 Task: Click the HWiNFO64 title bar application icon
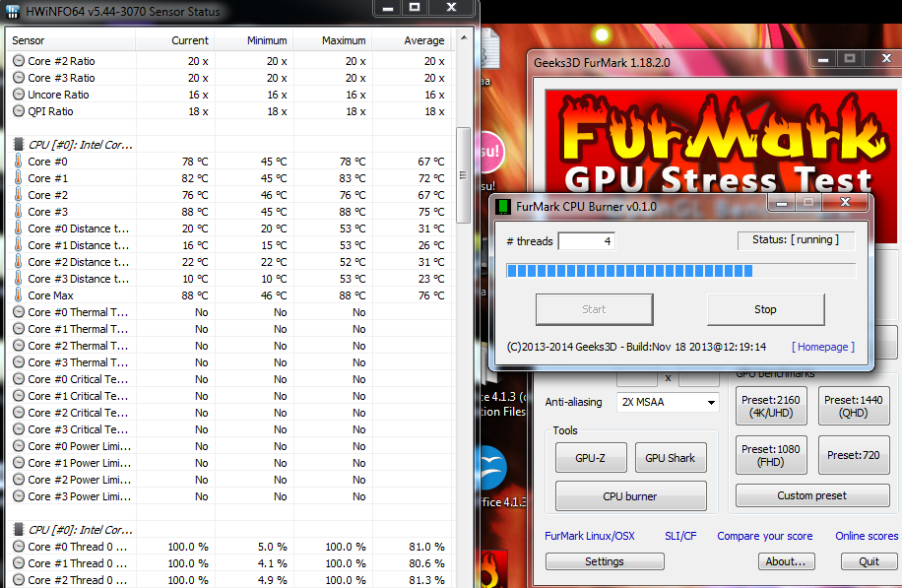(x=13, y=11)
